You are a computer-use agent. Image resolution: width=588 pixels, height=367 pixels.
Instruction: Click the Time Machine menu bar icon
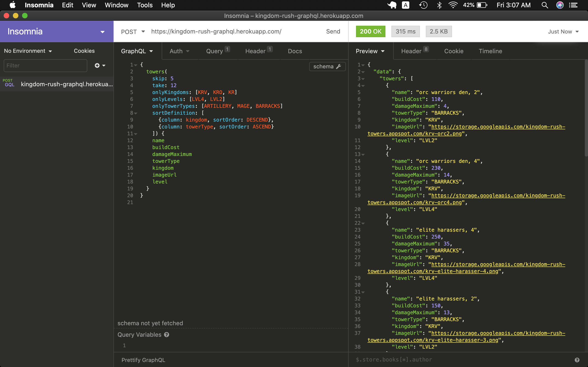pyautogui.click(x=423, y=5)
